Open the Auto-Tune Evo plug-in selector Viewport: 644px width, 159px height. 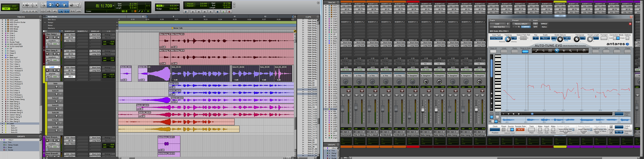pyautogui.click(x=500, y=27)
